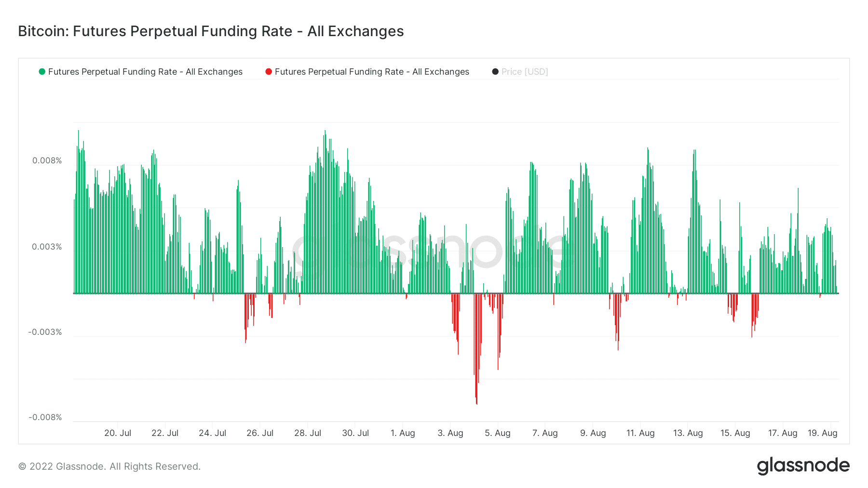Click the chart title text
This screenshot has width=868, height=488.
pos(211,31)
